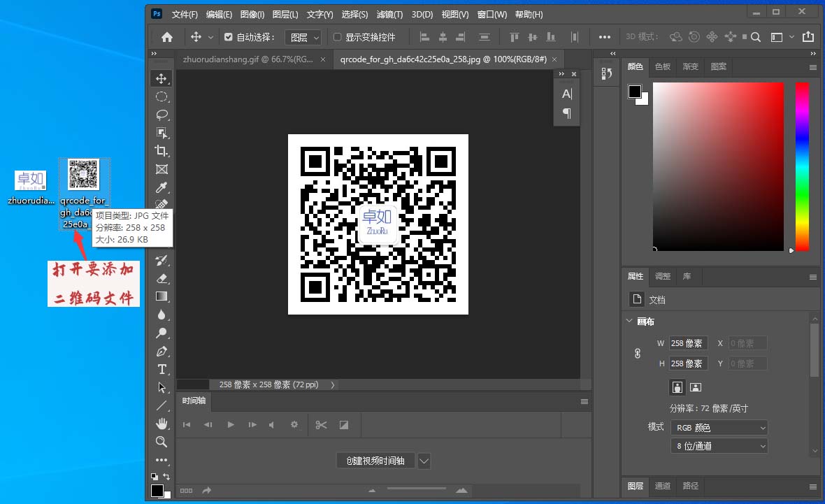Select the Lasso tool
This screenshot has height=504, width=825.
click(162, 115)
